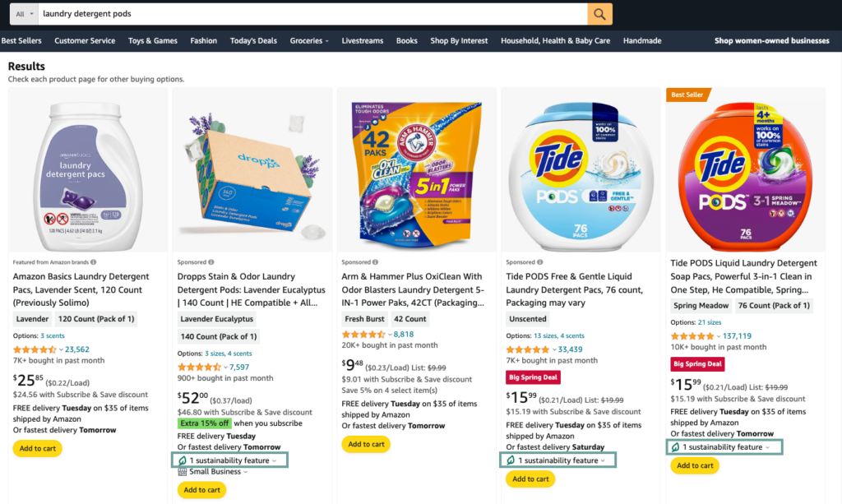Click the search text field
This screenshot has width=842, height=504.
312,14
